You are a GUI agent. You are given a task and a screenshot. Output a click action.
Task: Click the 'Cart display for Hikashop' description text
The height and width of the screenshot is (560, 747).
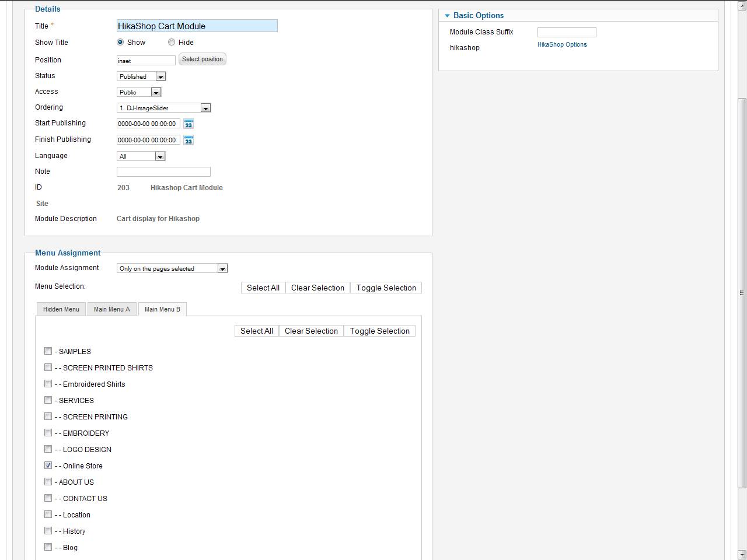(x=158, y=219)
